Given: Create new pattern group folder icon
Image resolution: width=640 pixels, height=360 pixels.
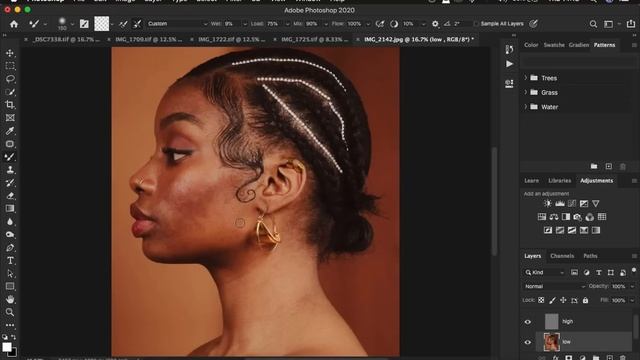Looking at the screenshot, I should (594, 167).
